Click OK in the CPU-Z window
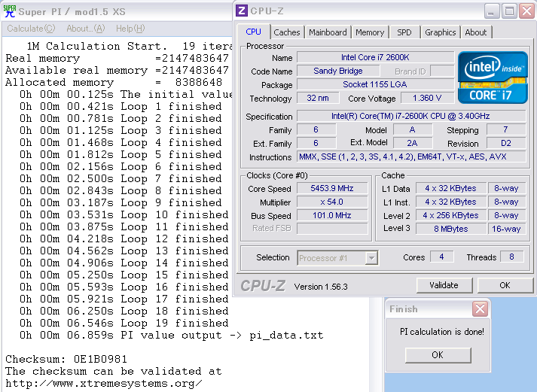This screenshot has height=392, width=537. (x=505, y=285)
